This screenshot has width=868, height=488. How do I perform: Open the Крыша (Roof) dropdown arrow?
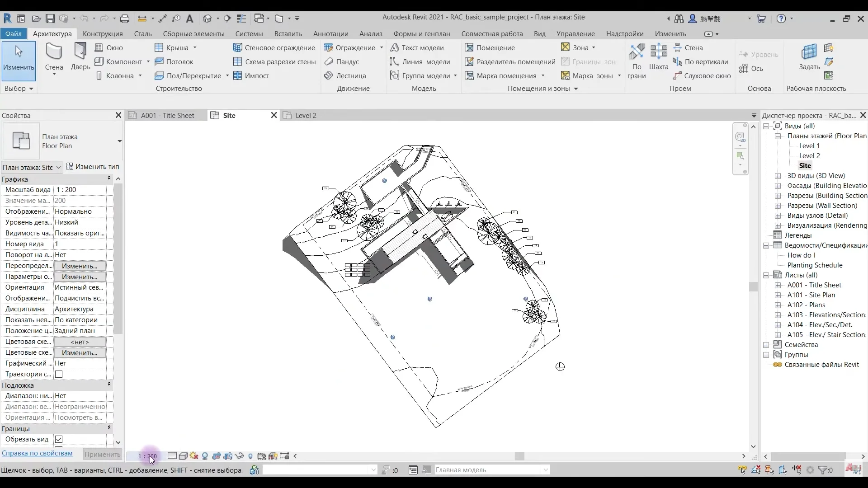(195, 47)
